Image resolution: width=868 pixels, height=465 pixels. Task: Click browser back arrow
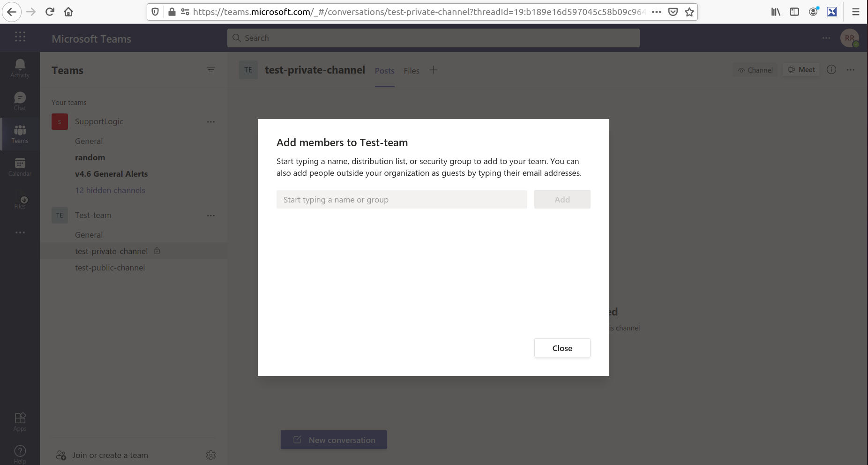click(x=12, y=12)
